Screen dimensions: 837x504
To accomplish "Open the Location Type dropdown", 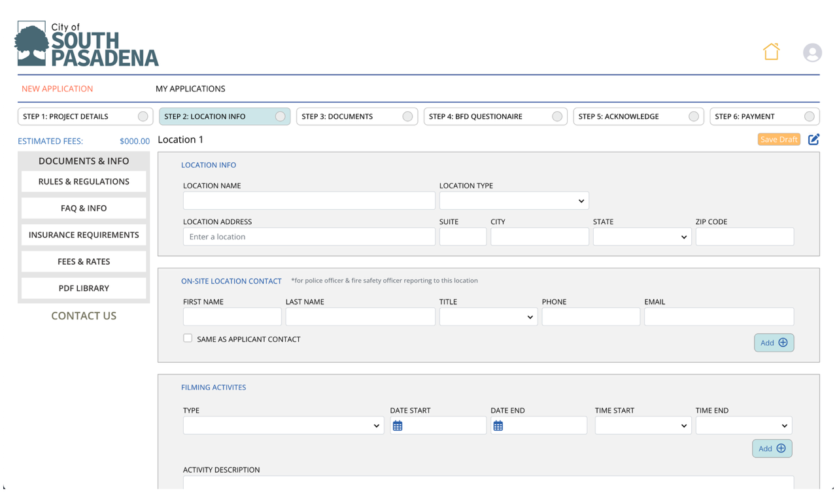I will (514, 201).
